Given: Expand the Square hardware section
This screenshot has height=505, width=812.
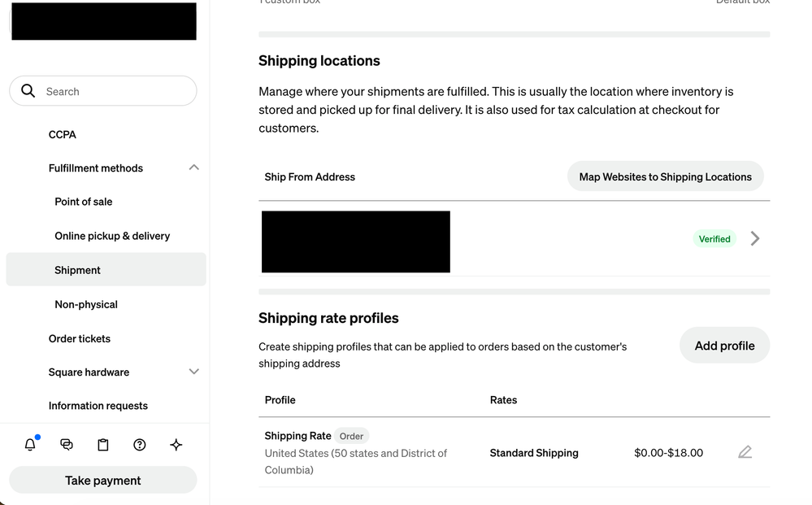Looking at the screenshot, I should (x=193, y=372).
